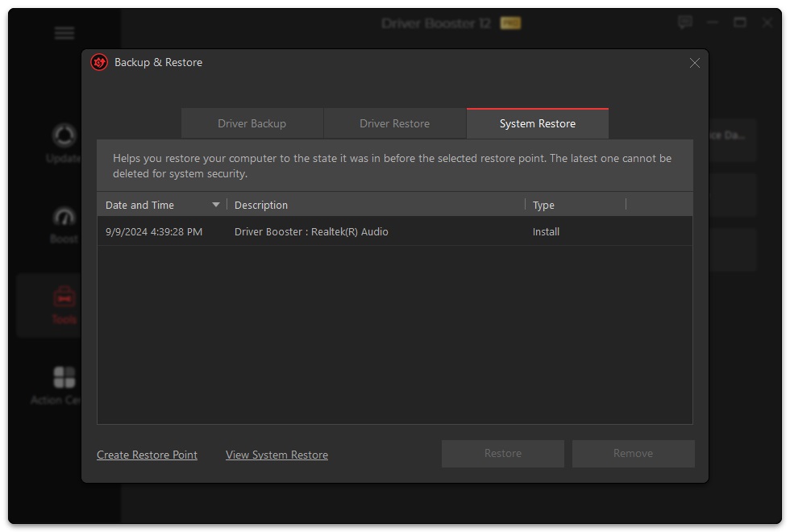The image size is (790, 532).
Task: Maximize the Driver Booster main window
Action: (x=740, y=23)
